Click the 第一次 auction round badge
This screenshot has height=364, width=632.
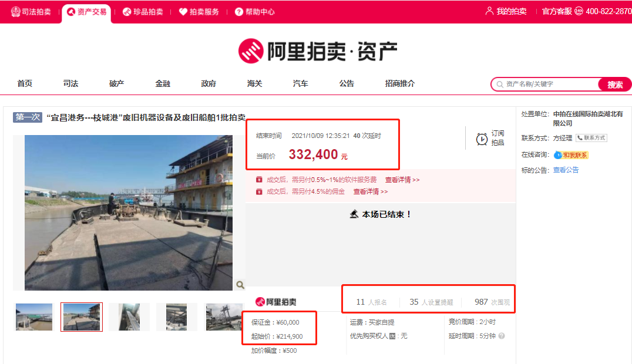[28, 117]
